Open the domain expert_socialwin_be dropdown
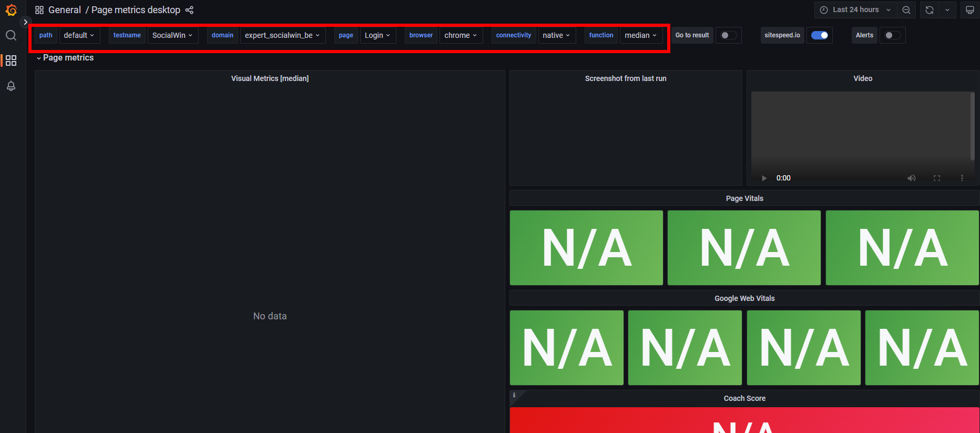Viewport: 980px width, 433px height. (x=282, y=35)
